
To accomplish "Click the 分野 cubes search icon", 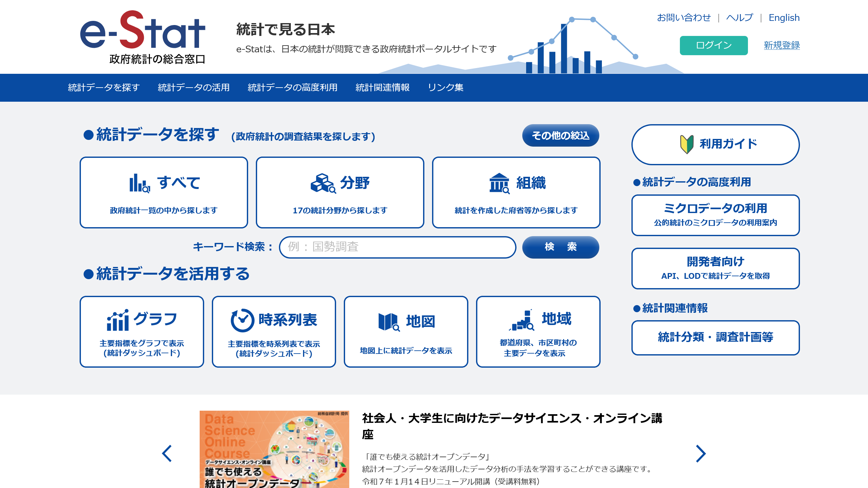I will pos(323,183).
